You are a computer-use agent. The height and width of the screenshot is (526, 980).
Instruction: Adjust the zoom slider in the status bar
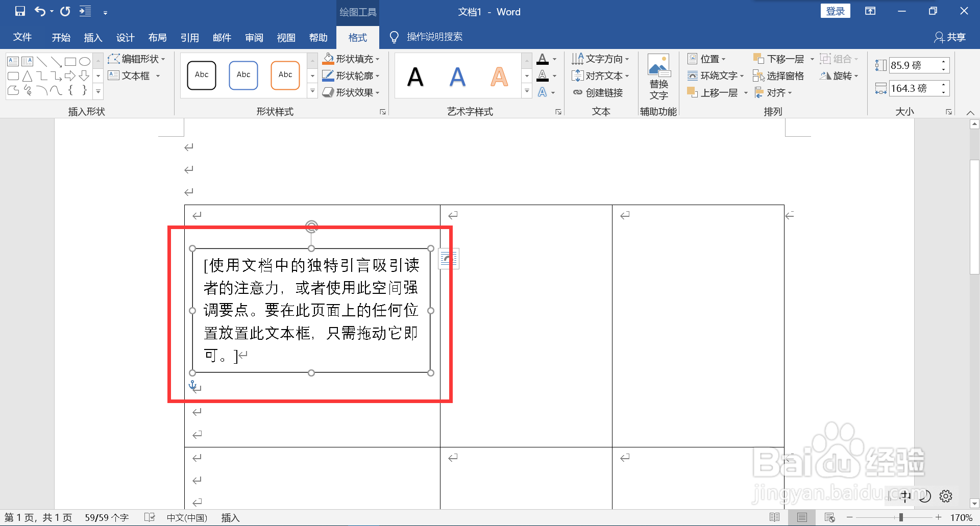[x=900, y=517]
